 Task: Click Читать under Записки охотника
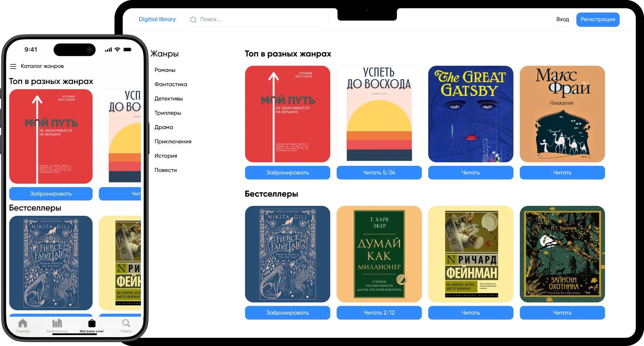[x=562, y=313]
